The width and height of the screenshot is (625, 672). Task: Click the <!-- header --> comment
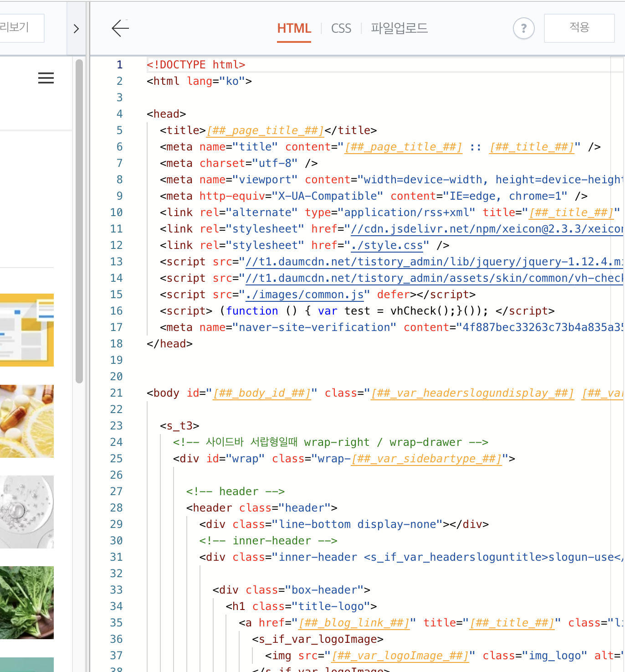point(236,491)
